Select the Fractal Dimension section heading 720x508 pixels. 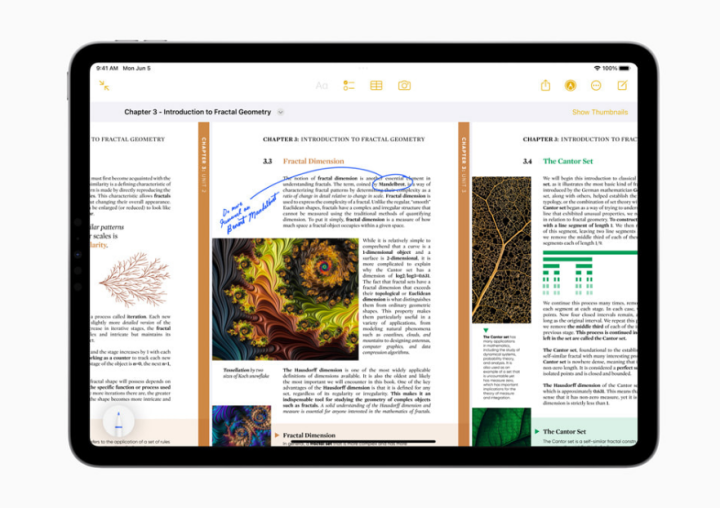(x=313, y=161)
